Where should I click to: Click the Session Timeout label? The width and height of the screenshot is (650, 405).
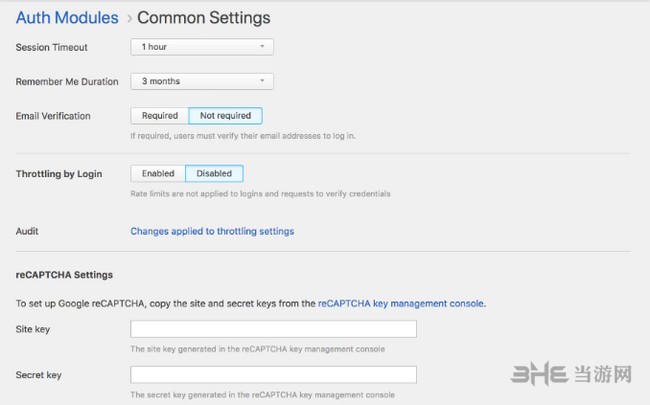(51, 47)
